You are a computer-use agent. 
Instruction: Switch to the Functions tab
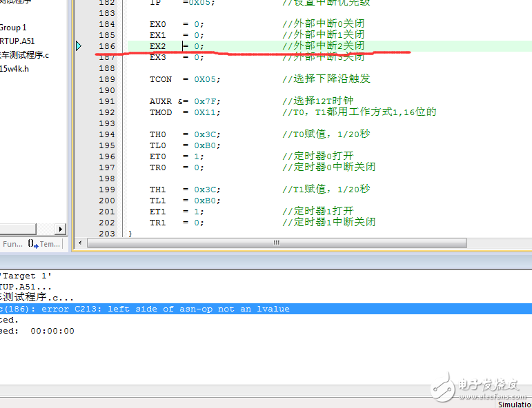pyautogui.click(x=12, y=244)
